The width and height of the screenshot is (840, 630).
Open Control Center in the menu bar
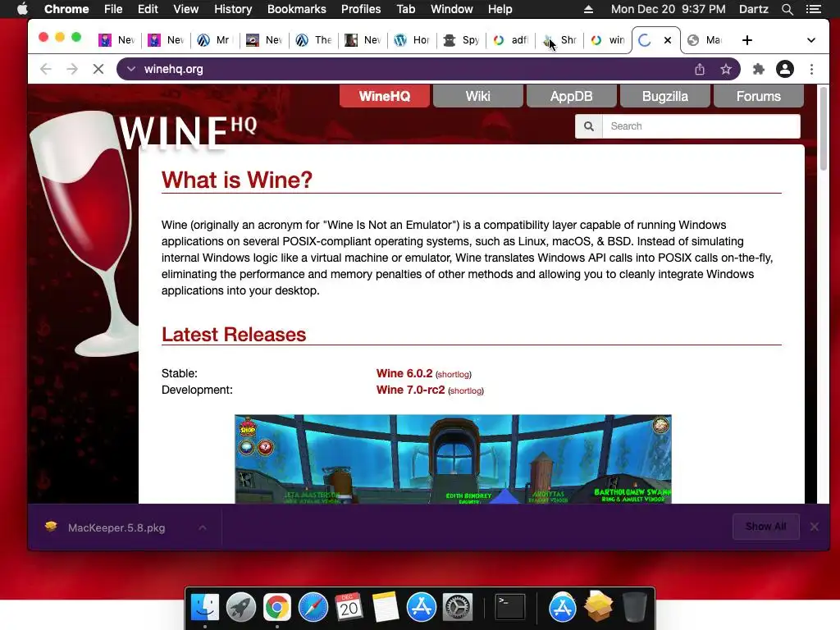(813, 9)
